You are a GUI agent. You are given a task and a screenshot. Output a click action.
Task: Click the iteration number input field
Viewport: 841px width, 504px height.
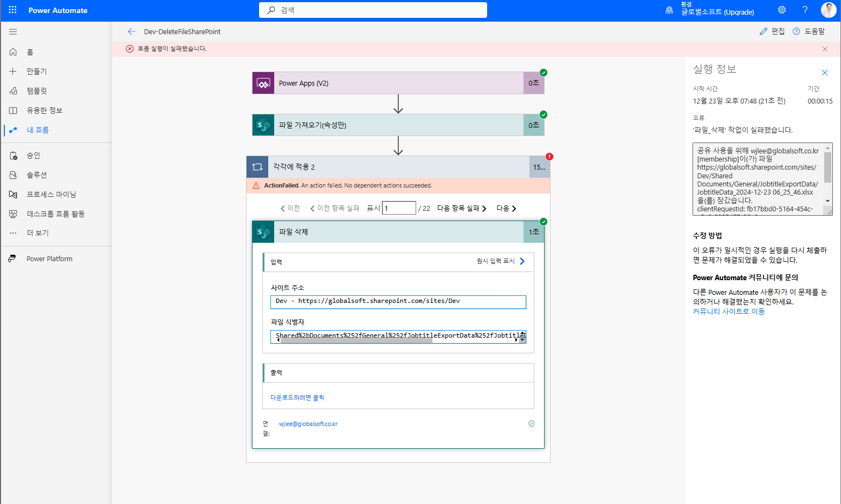[x=399, y=208]
